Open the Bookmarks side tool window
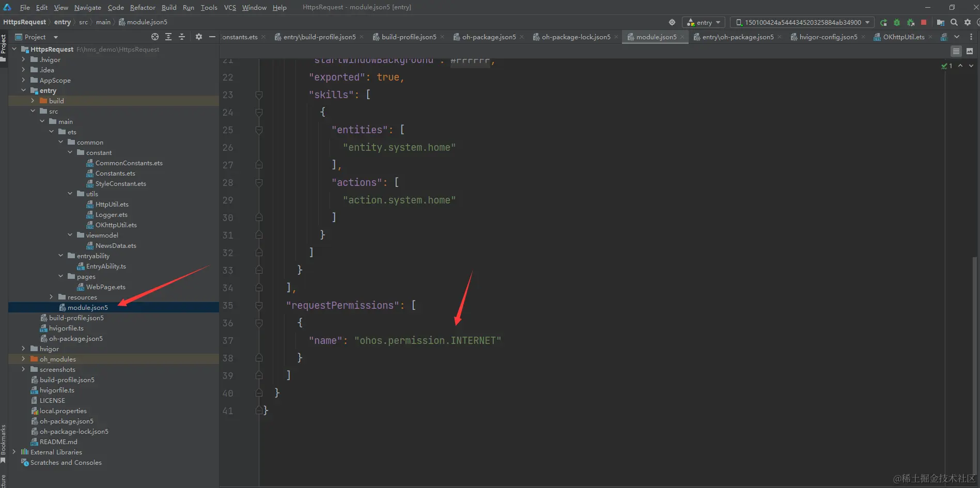Viewport: 980px width, 488px height. tap(3, 443)
